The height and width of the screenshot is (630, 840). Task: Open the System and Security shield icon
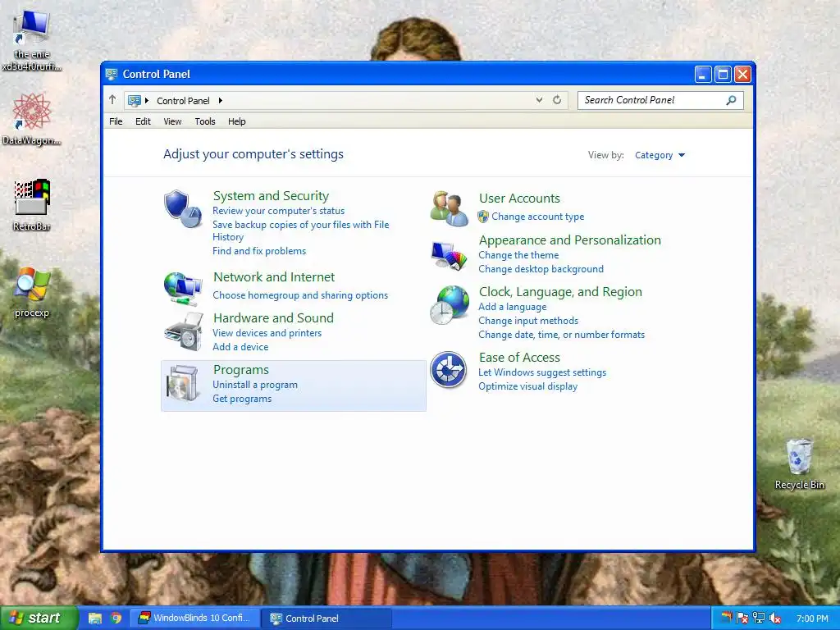click(183, 208)
